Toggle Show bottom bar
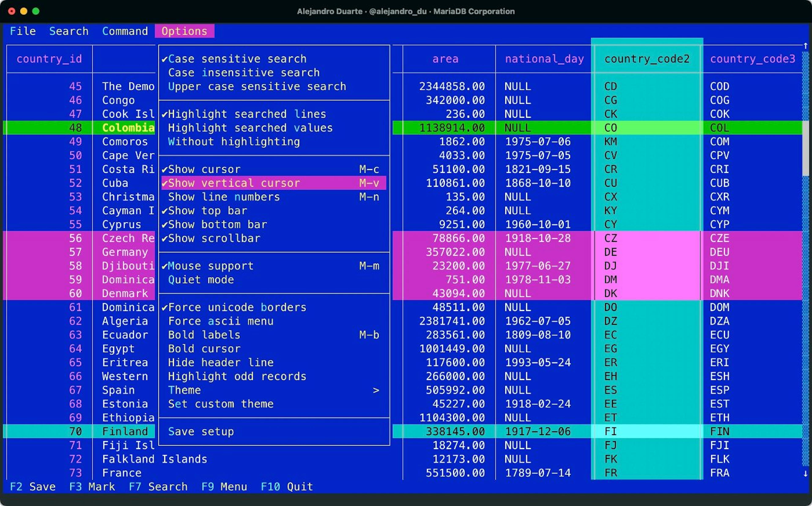812x506 pixels. click(x=217, y=224)
